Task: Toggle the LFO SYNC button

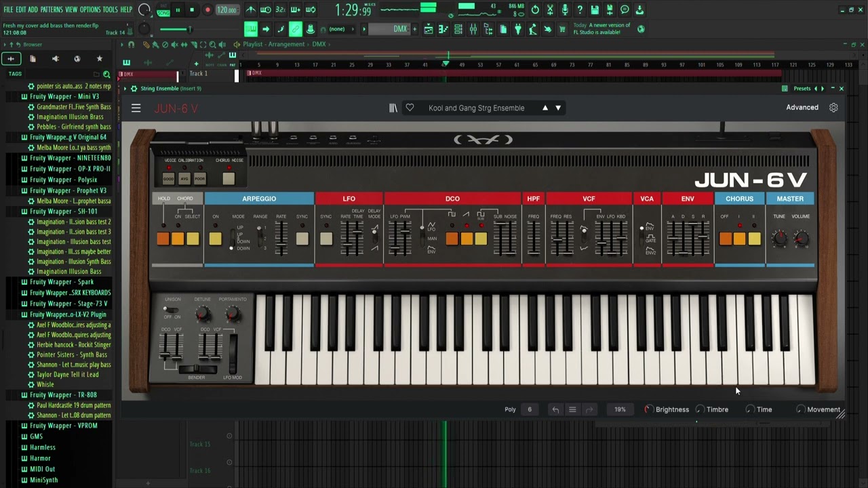Action: 326,239
